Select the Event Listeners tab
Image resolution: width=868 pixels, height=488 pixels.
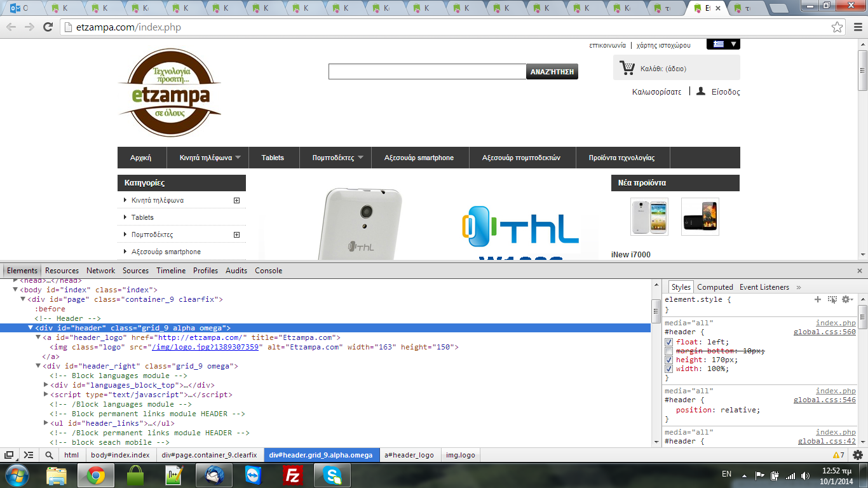click(764, 287)
